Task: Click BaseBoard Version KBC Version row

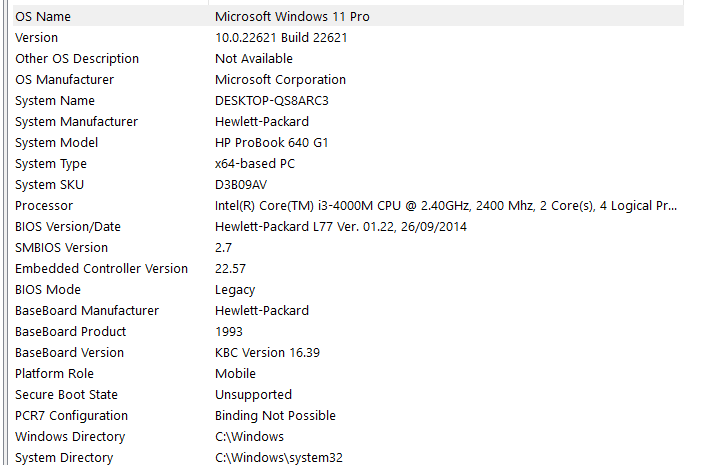Action: click(267, 353)
